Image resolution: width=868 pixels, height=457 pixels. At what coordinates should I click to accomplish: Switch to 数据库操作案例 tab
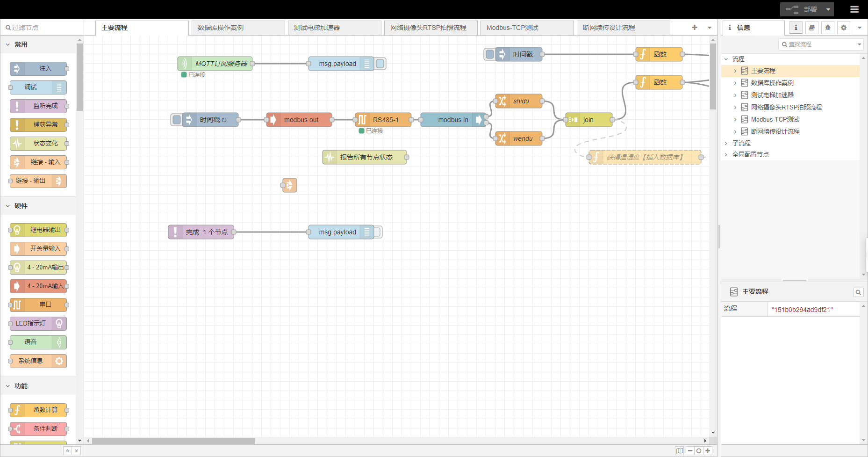(x=238, y=28)
